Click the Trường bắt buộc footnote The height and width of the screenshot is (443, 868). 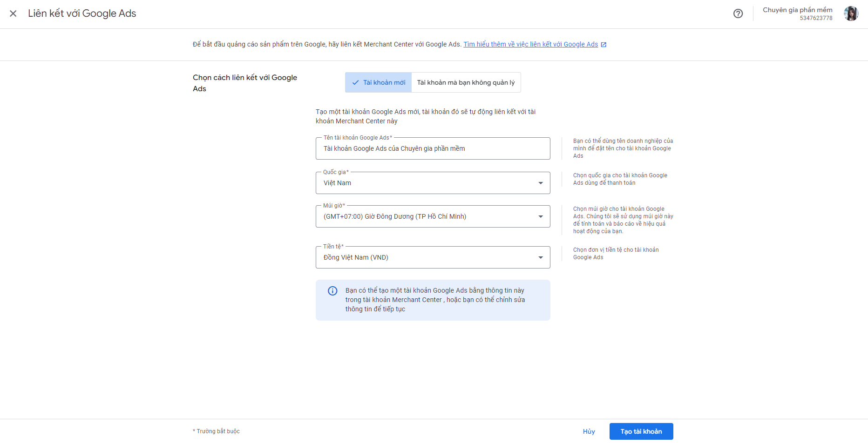pyautogui.click(x=217, y=431)
